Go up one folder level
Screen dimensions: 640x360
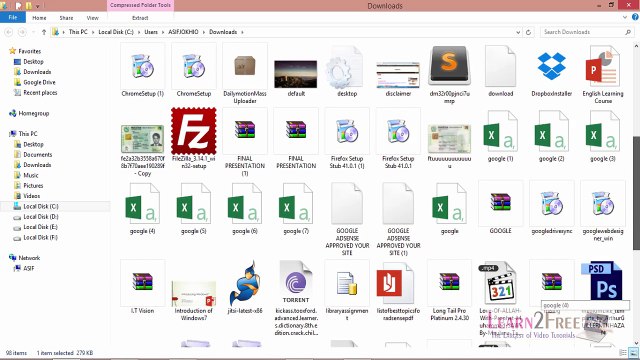pos(44,32)
